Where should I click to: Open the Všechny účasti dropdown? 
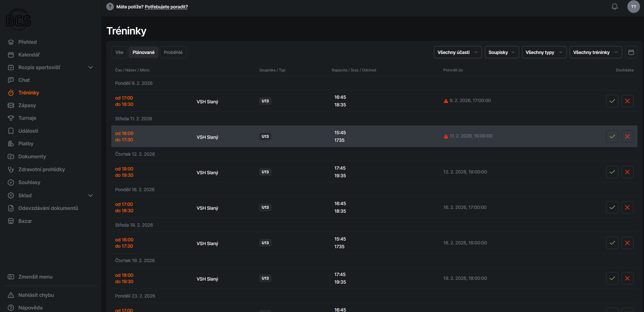pyautogui.click(x=457, y=52)
